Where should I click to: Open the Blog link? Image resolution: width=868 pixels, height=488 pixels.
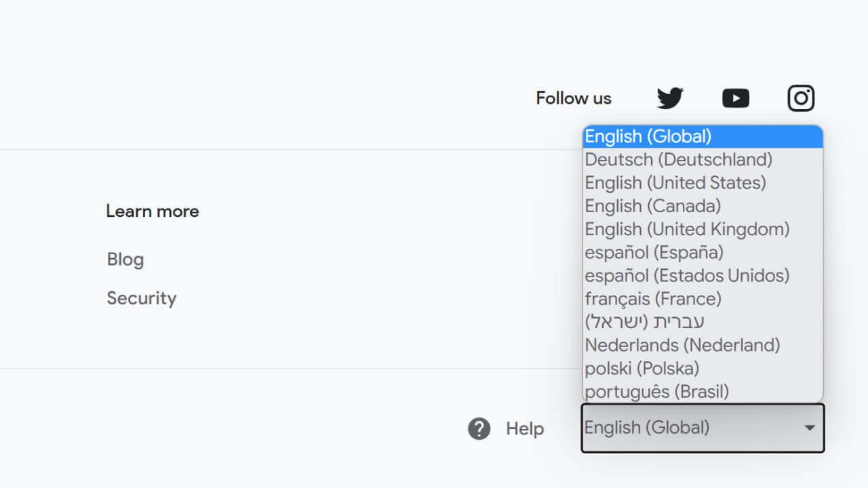point(125,260)
